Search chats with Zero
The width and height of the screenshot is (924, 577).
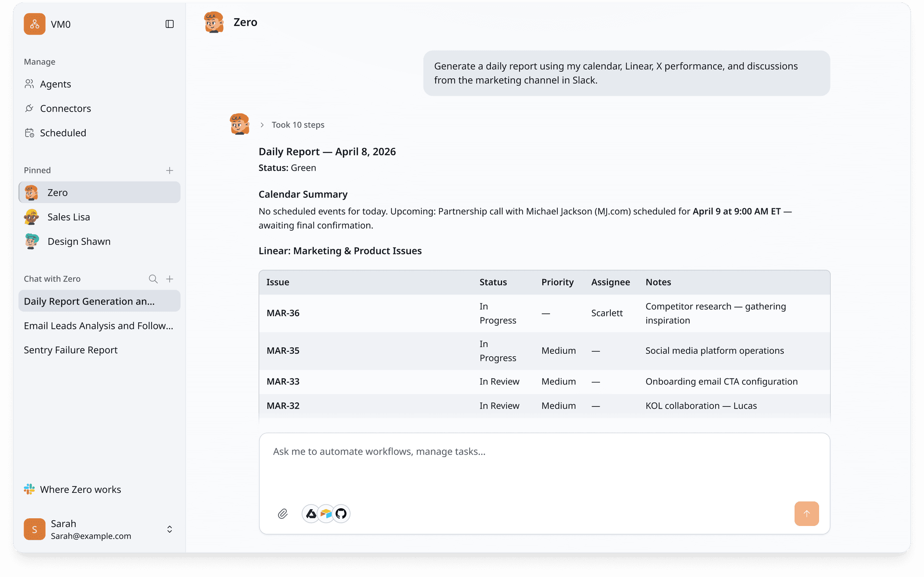pos(153,279)
